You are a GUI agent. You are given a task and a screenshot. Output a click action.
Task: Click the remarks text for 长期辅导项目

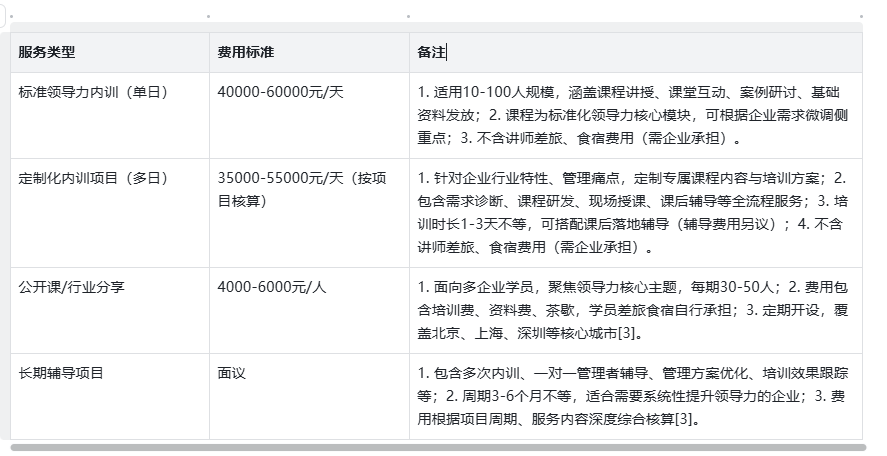point(632,396)
